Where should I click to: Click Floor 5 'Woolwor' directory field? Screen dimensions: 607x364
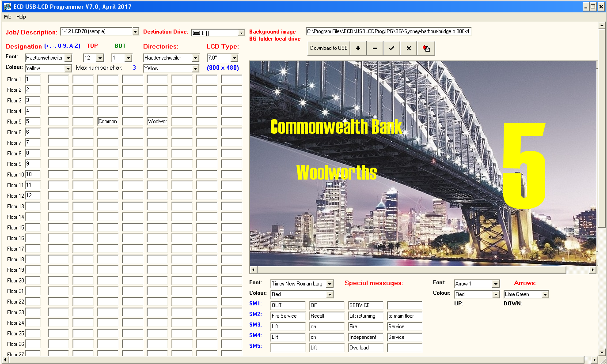pos(158,122)
